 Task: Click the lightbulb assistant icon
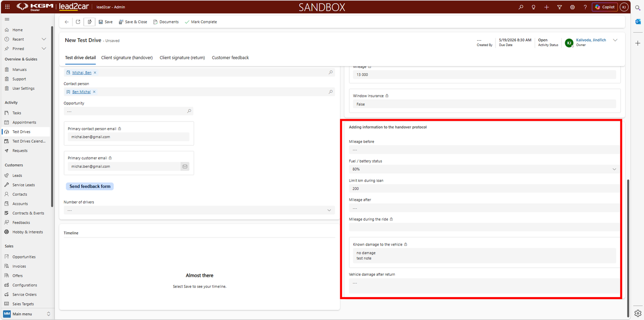534,7
